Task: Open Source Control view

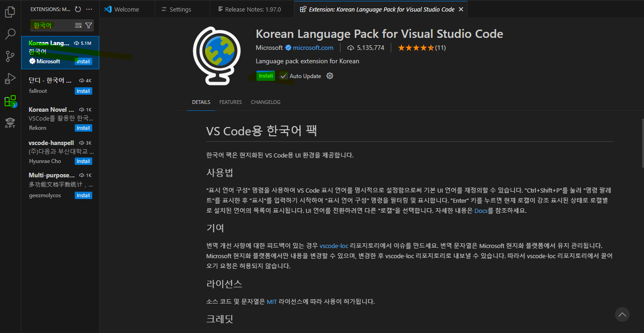Action: (10, 56)
